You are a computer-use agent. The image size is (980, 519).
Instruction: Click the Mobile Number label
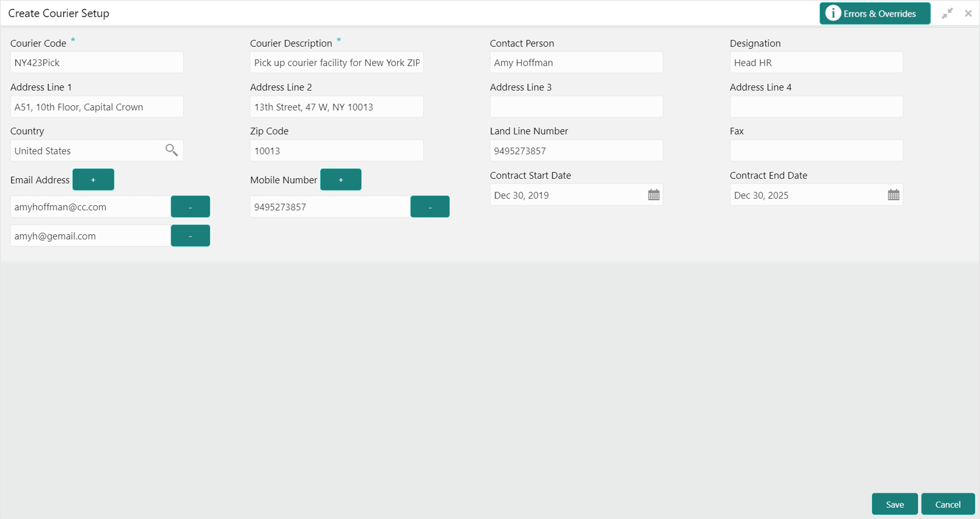click(283, 180)
